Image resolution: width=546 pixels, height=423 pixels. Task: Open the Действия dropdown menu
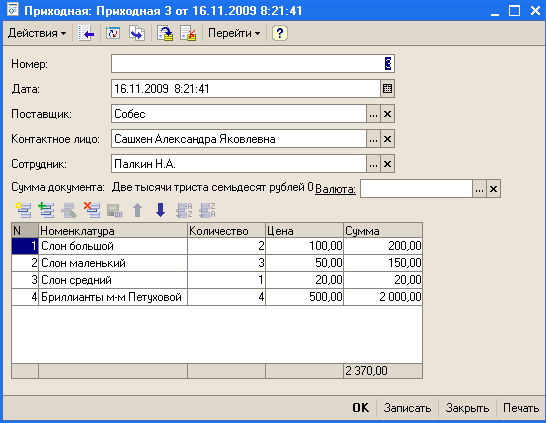click(37, 33)
